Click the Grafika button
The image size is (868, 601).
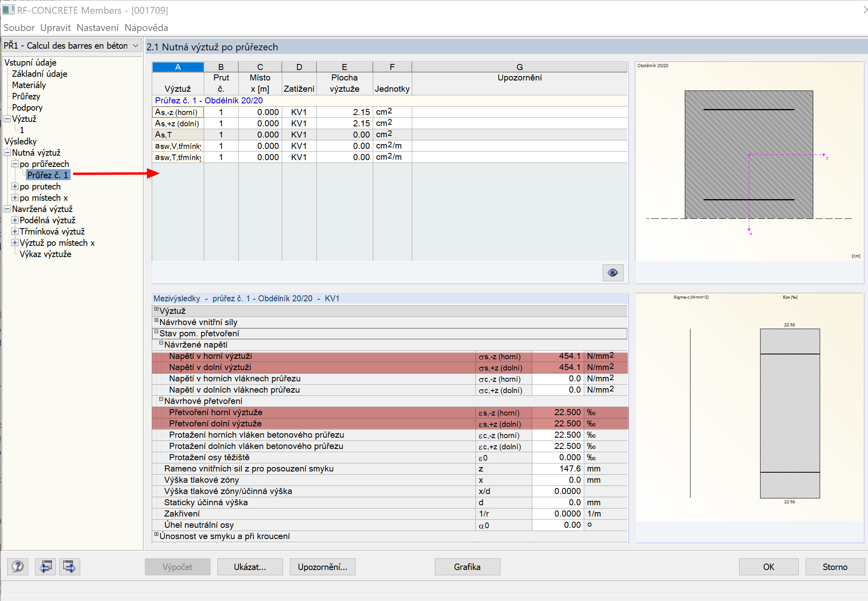click(x=467, y=567)
